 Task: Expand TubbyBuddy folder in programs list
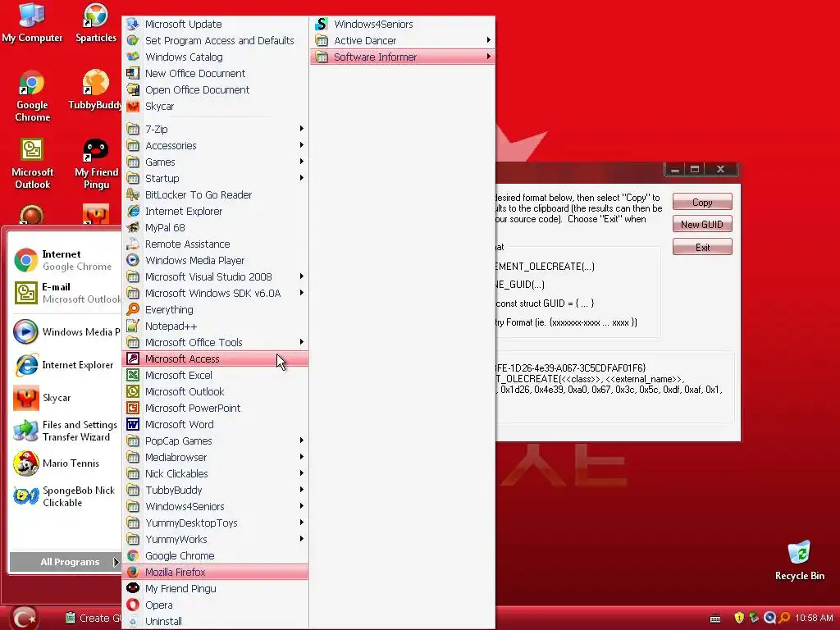click(x=216, y=491)
